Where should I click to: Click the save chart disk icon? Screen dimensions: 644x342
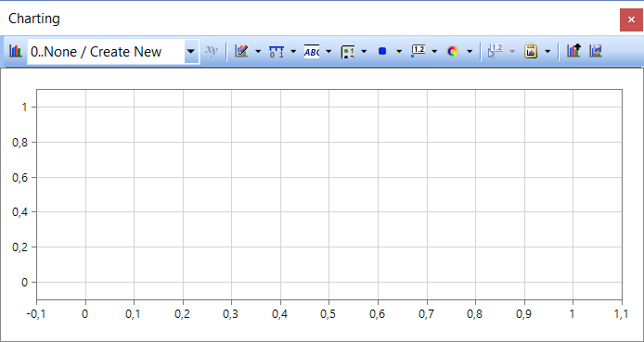tap(596, 51)
